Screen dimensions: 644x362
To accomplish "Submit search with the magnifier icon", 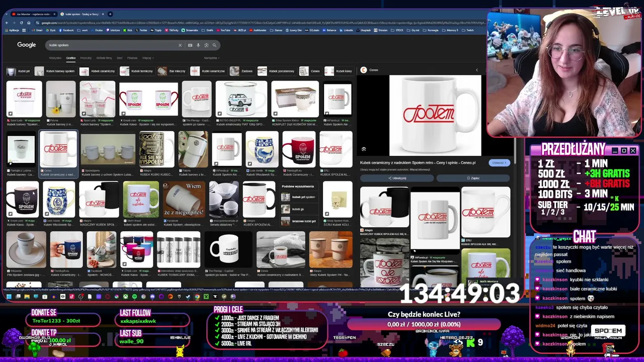I will coord(214,45).
